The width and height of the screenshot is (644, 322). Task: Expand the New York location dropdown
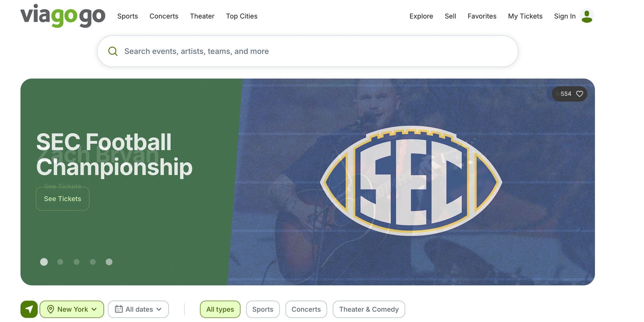click(94, 309)
